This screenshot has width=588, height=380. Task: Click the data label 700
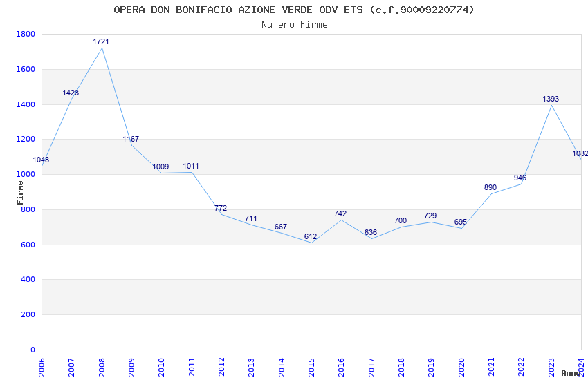pos(401,220)
